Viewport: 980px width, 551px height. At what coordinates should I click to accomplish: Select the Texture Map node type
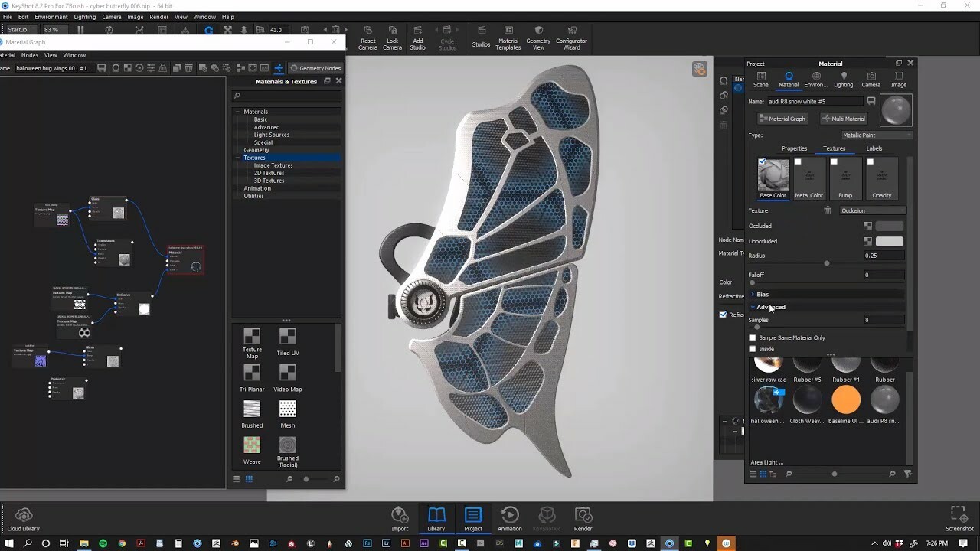pyautogui.click(x=252, y=341)
